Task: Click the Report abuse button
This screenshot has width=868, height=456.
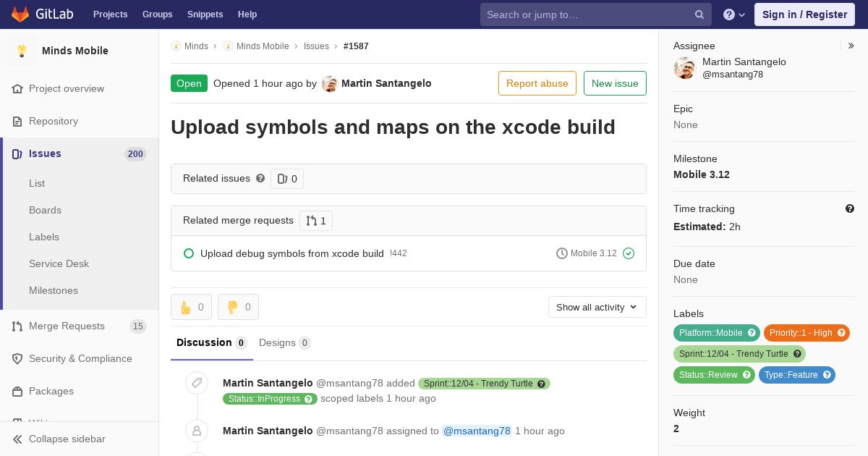Action: (x=537, y=83)
